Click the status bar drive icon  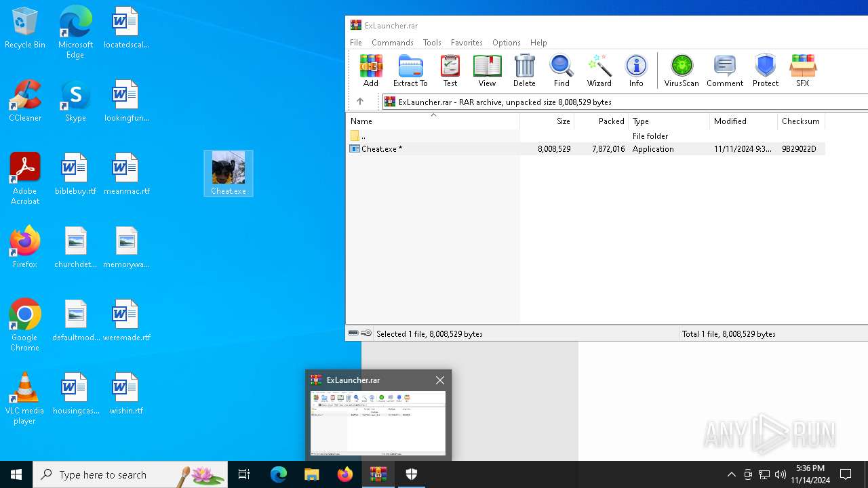(353, 333)
